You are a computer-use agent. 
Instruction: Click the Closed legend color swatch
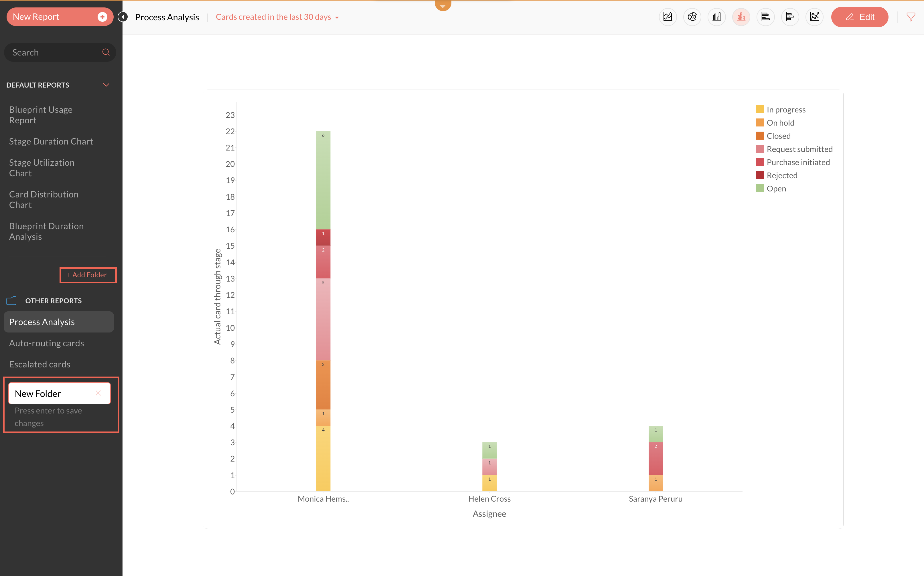[x=759, y=136]
